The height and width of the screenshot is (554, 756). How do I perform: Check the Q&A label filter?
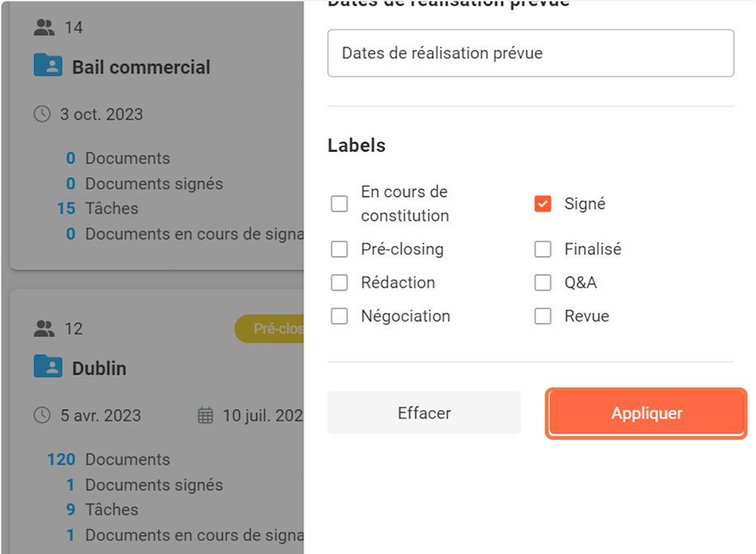click(543, 283)
